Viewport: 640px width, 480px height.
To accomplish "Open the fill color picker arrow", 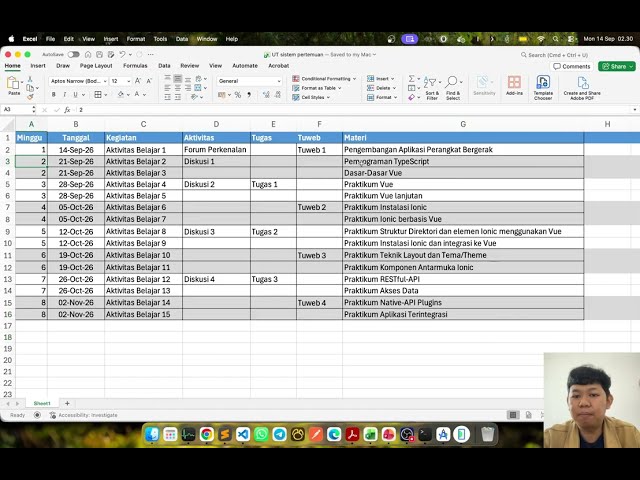I will pyautogui.click(x=128, y=95).
